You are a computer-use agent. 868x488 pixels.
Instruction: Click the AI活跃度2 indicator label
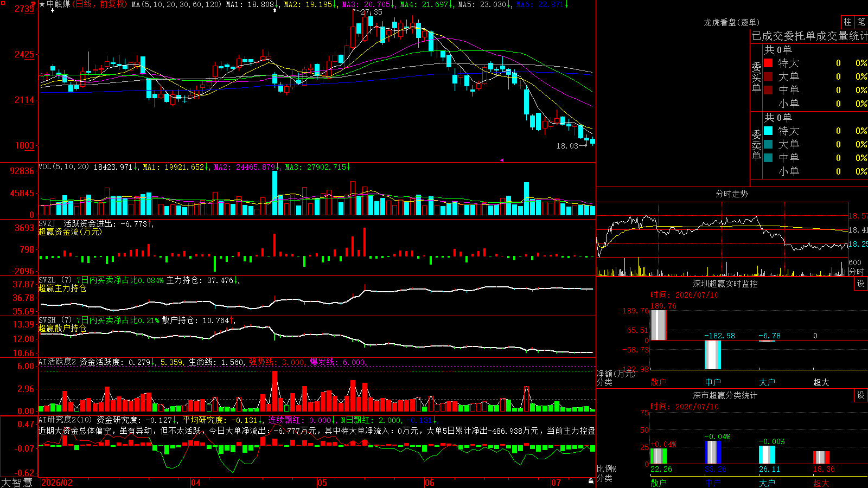pos(58,362)
